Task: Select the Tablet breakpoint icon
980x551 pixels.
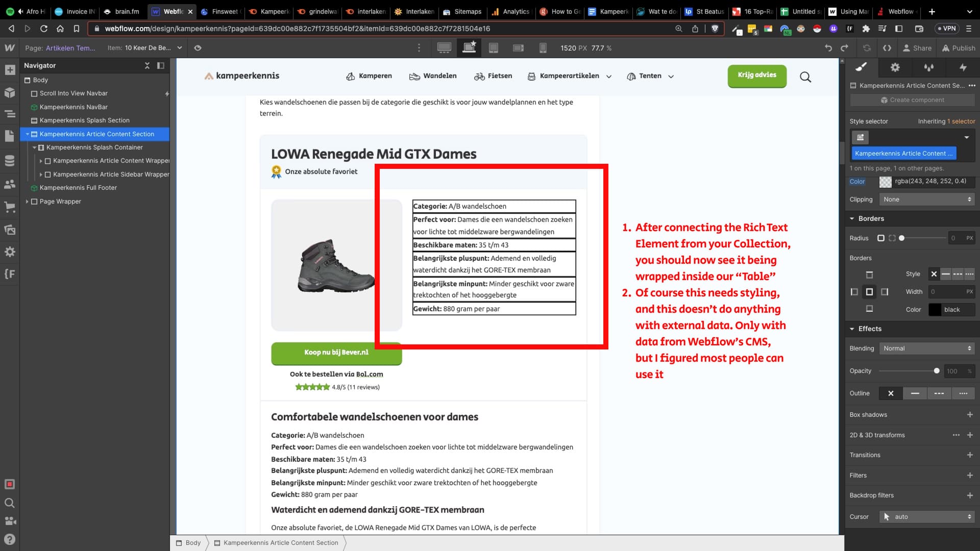Action: pyautogui.click(x=494, y=48)
